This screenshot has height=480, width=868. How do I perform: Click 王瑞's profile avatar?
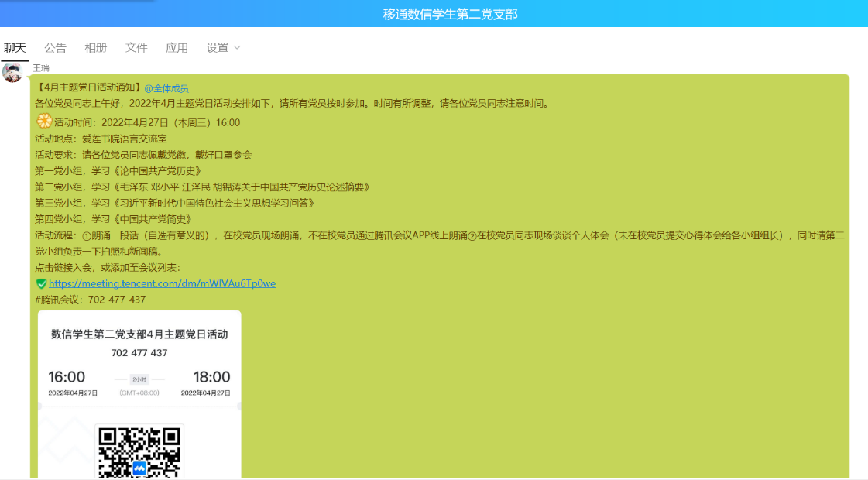(x=12, y=73)
